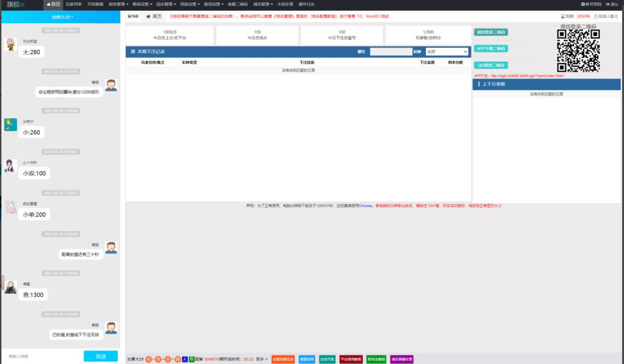Screen dimensions: 624x364
Task: Click the WeChat login QR code image
Action: click(578, 50)
